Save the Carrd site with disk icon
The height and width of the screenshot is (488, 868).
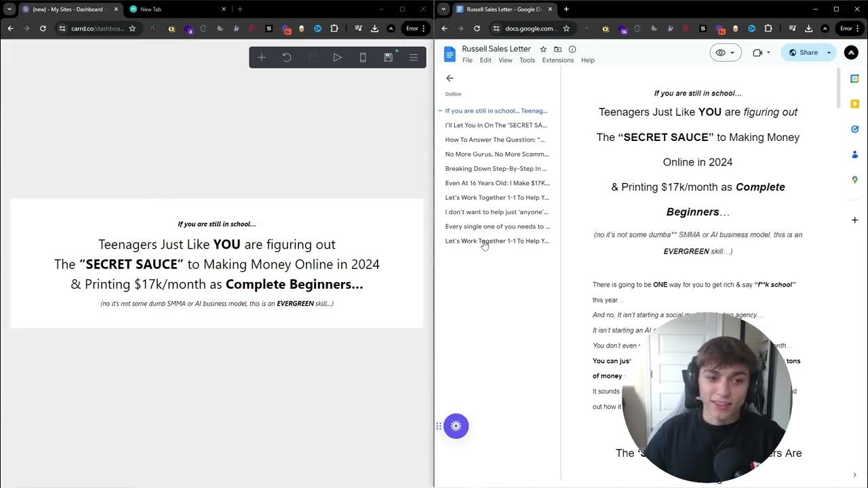pos(388,58)
